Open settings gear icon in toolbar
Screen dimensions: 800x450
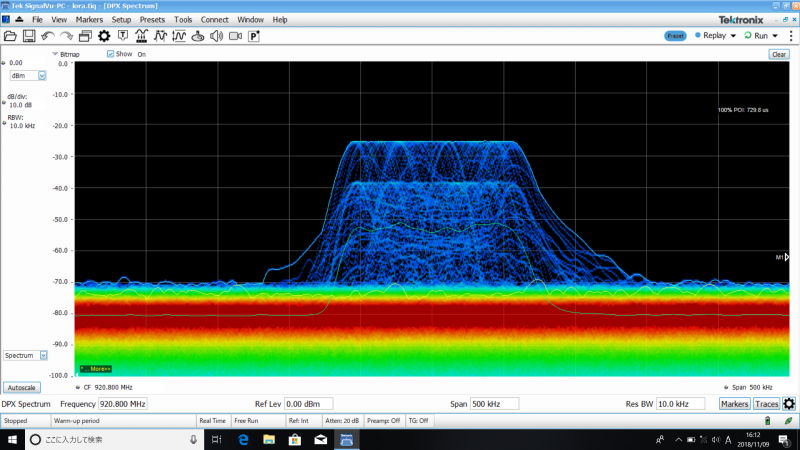coord(104,36)
